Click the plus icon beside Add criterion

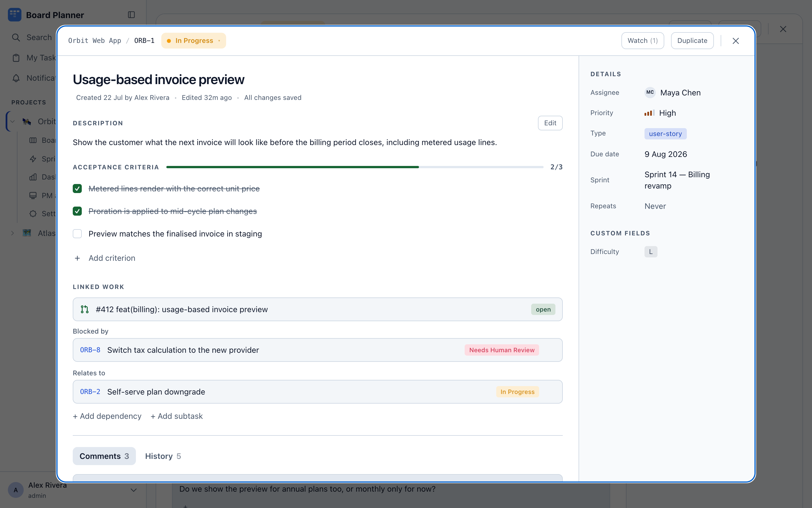point(77,258)
